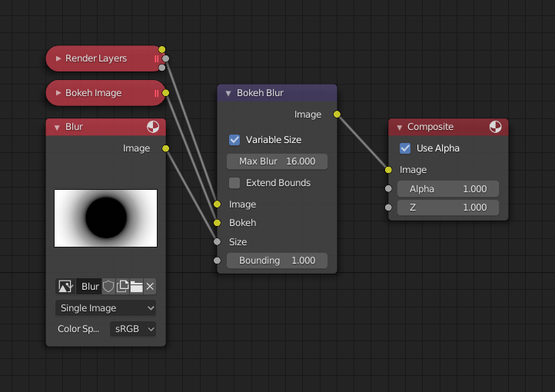Screen dimensions: 555x392
Task: Click the Bokeh Blur node title
Action: (x=260, y=93)
